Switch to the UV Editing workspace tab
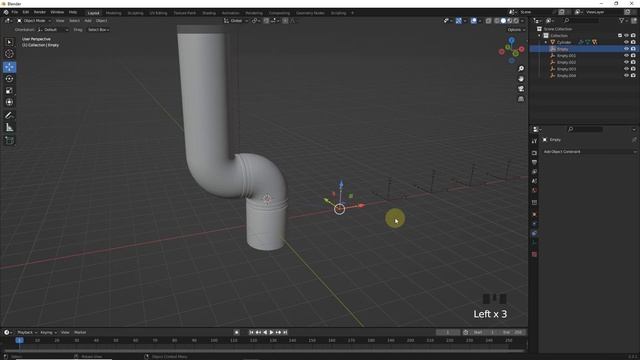This screenshot has width=640, height=360. (158, 13)
